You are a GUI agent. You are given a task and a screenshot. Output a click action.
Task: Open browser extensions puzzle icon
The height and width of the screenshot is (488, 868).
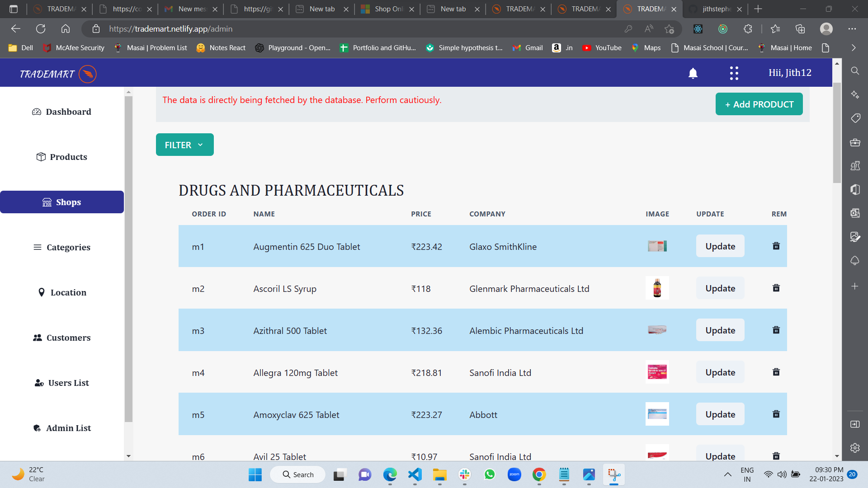coord(748,29)
